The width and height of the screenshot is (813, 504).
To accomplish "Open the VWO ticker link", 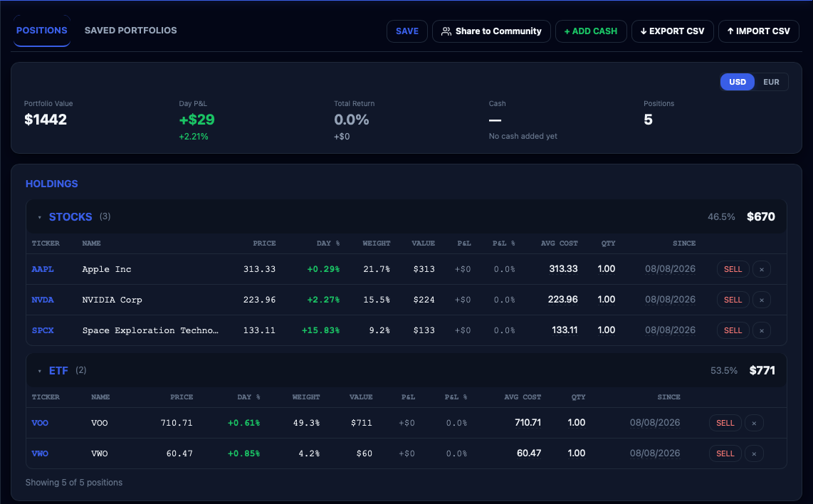I will click(40, 453).
